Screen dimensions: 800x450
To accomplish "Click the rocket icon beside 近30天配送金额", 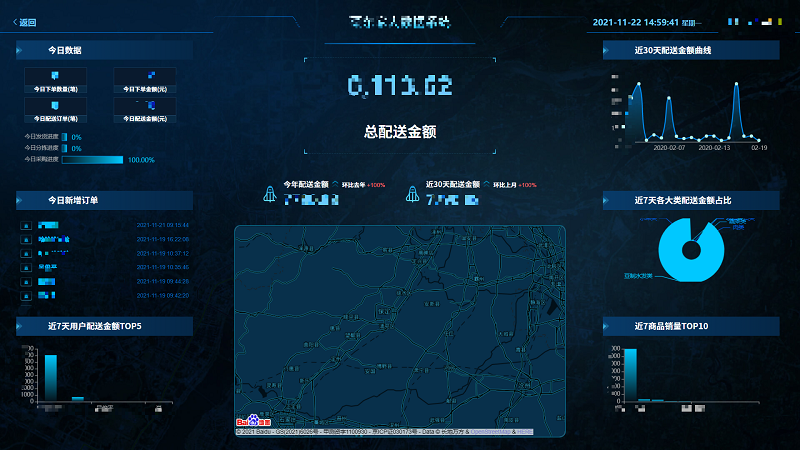I will tap(412, 193).
